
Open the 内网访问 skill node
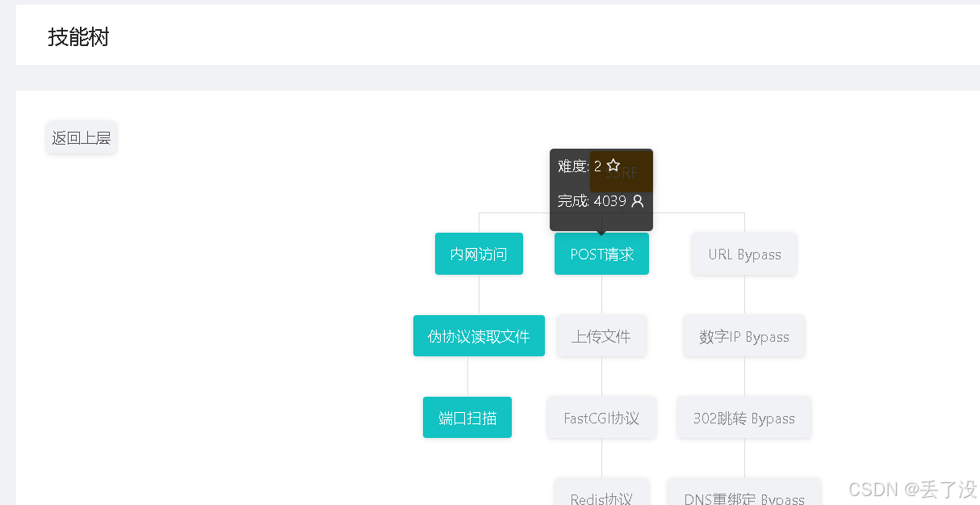(479, 254)
